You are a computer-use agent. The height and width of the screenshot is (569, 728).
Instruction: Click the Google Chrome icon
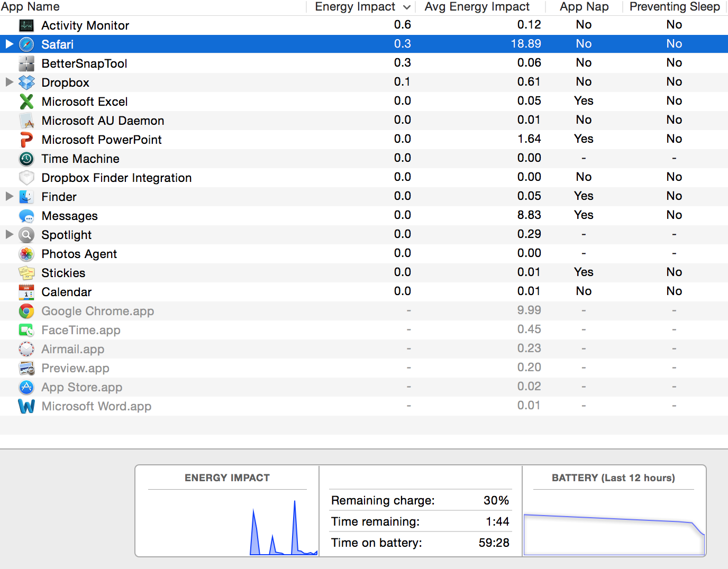point(26,311)
